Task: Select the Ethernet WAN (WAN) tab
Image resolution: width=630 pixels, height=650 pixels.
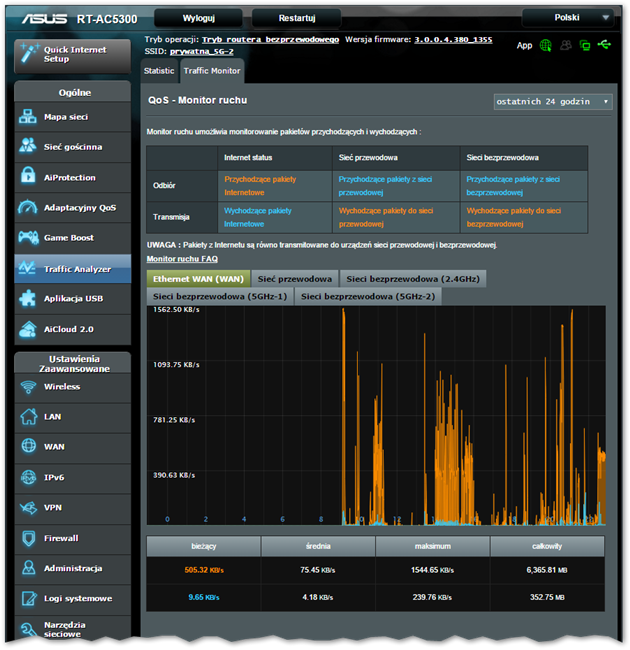Action: click(198, 279)
